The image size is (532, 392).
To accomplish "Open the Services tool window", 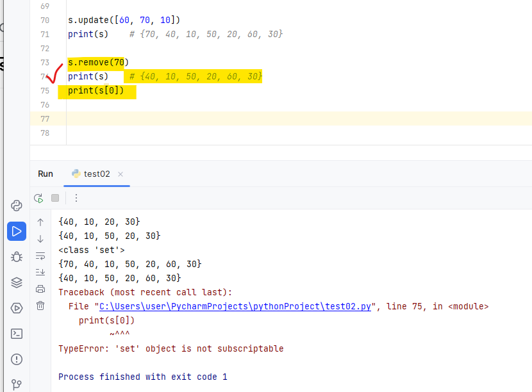I will click(x=16, y=308).
